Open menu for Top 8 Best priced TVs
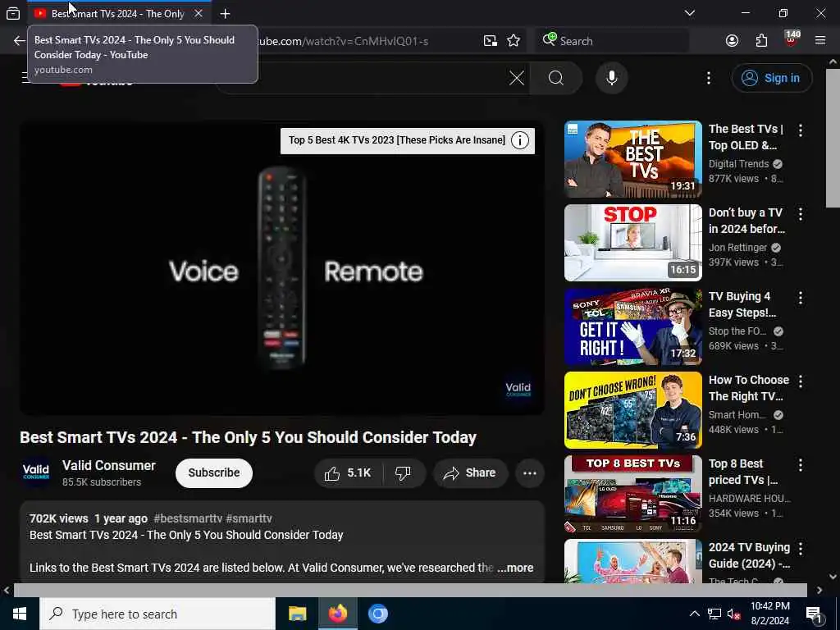The height and width of the screenshot is (630, 840). (801, 464)
